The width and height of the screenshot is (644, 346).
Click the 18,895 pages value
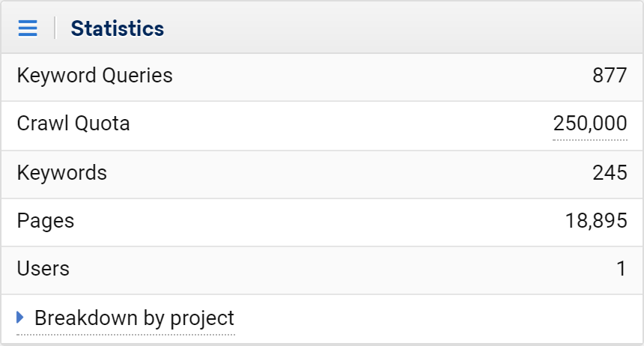tap(596, 221)
